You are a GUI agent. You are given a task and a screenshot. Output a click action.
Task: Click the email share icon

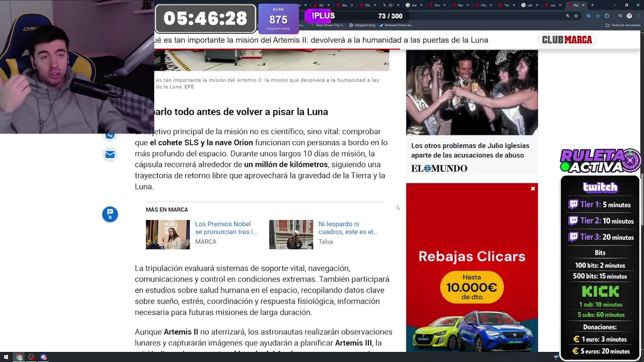(110, 154)
